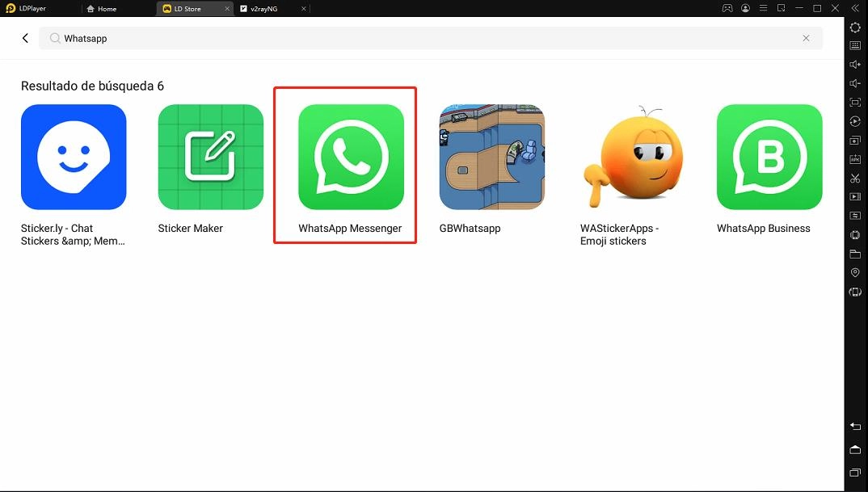Rotate the screen using sidebar icon
Image resolution: width=868 pixels, height=492 pixels.
pyautogui.click(x=855, y=292)
